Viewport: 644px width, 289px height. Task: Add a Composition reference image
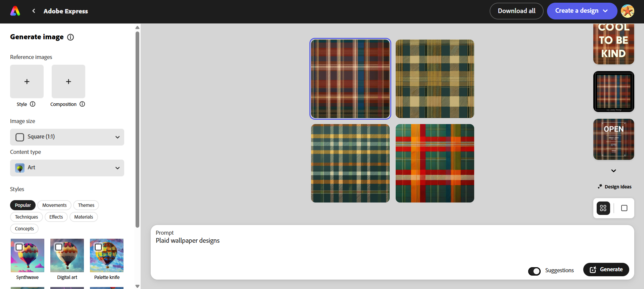[x=68, y=81]
